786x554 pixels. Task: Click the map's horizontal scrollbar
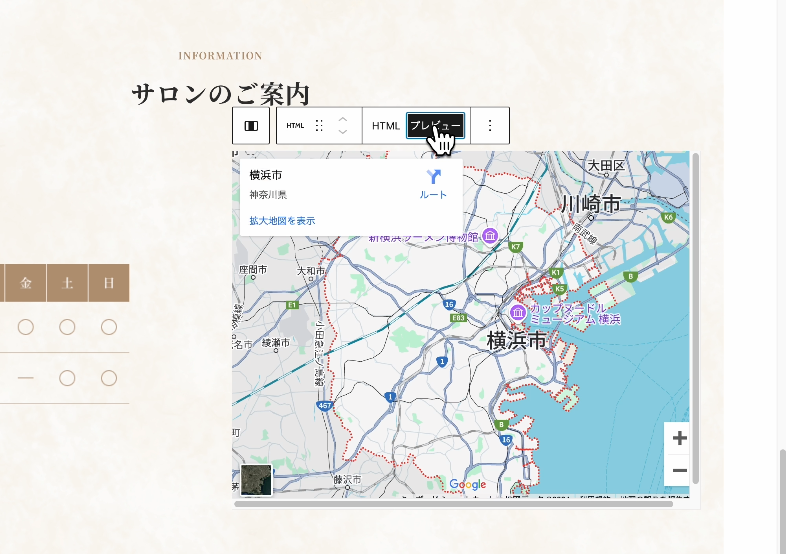pos(453,503)
